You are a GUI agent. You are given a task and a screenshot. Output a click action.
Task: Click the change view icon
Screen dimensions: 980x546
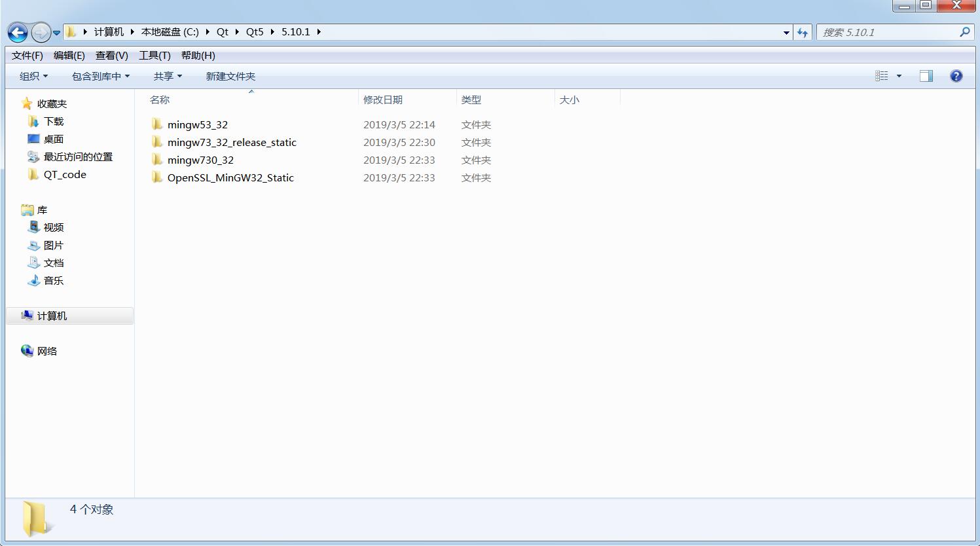pyautogui.click(x=881, y=76)
